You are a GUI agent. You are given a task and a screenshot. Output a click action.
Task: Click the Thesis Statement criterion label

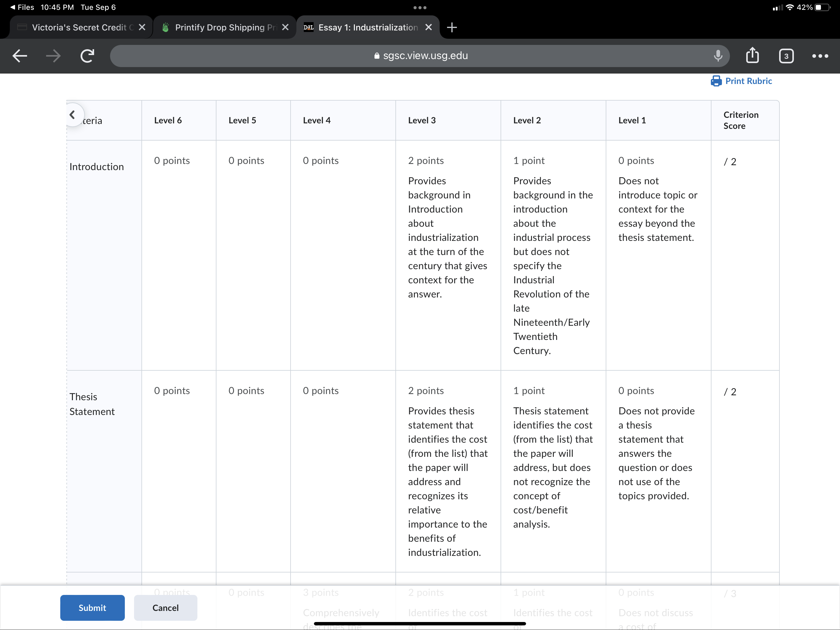92,404
